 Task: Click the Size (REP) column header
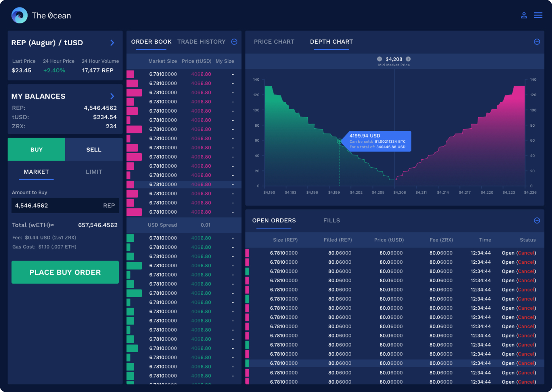[285, 240]
